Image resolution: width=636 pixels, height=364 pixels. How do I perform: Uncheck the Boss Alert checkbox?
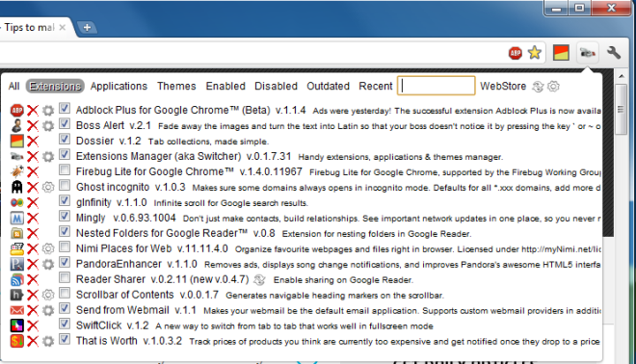pyautogui.click(x=65, y=123)
